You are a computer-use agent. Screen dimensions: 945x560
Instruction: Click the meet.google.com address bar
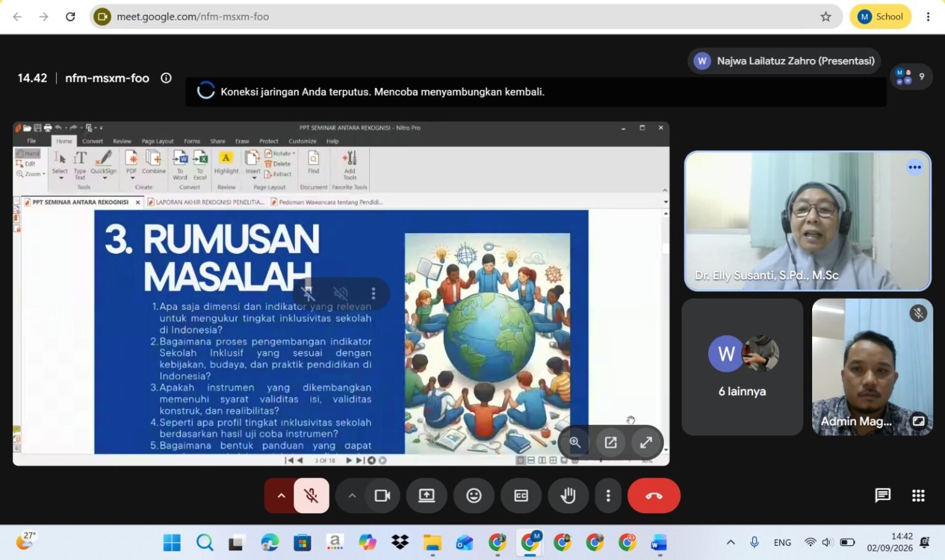pos(461,17)
